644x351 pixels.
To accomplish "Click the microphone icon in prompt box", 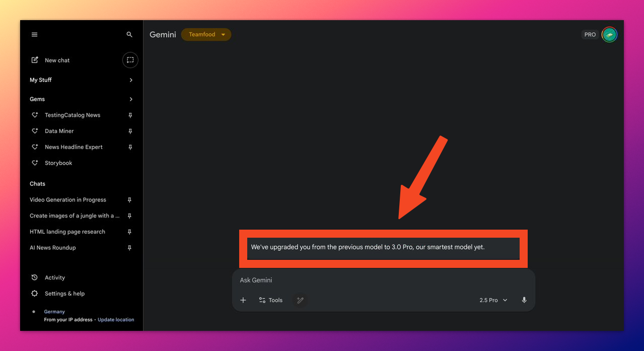I will 524,300.
